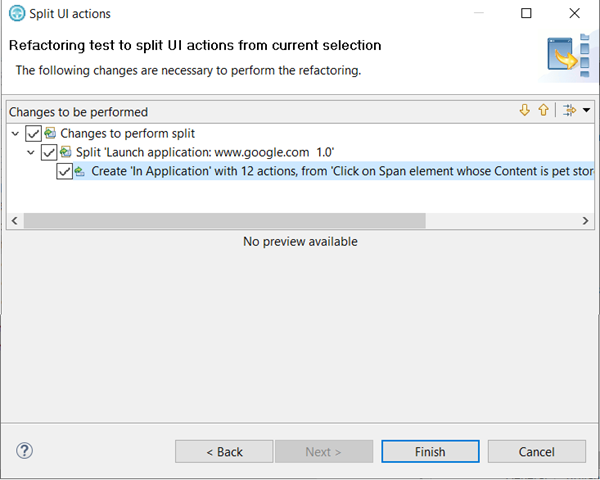600x480 pixels.
Task: Click the icon beside 'Changes to perform split'
Action: pyautogui.click(x=50, y=133)
